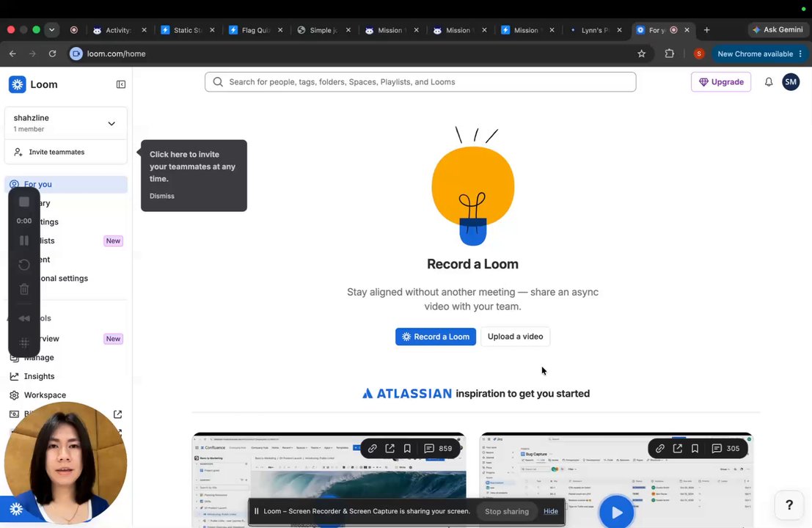The height and width of the screenshot is (528, 812).
Task: Click Record a Loom blue button
Action: coord(436,337)
